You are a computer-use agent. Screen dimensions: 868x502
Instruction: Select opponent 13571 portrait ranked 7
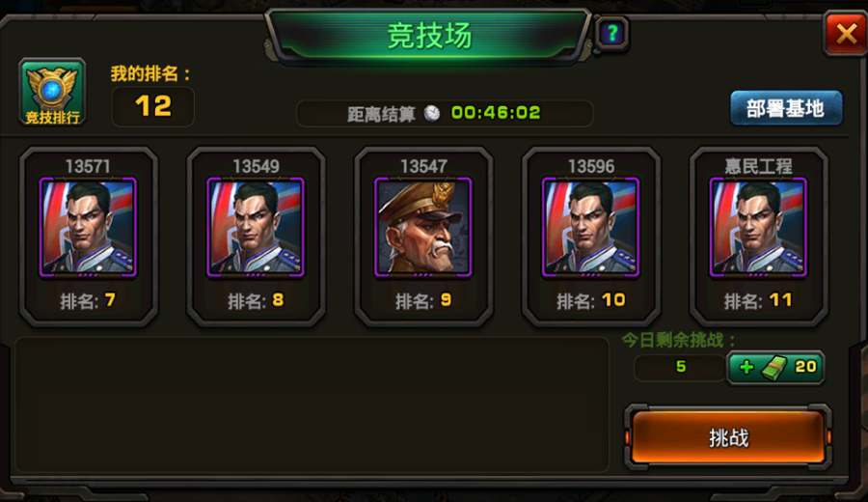point(88,227)
